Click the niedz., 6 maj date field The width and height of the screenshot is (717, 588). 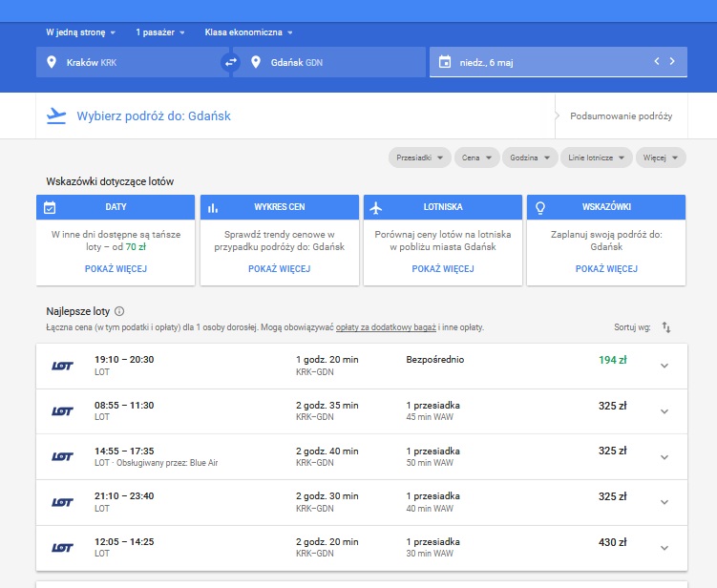point(559,62)
